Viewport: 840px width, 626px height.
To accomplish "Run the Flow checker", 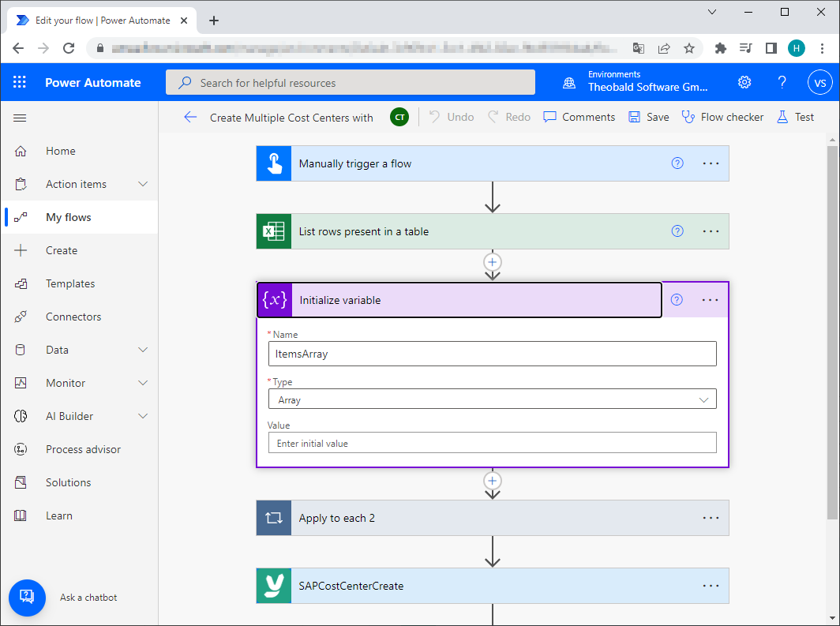I will tap(722, 118).
